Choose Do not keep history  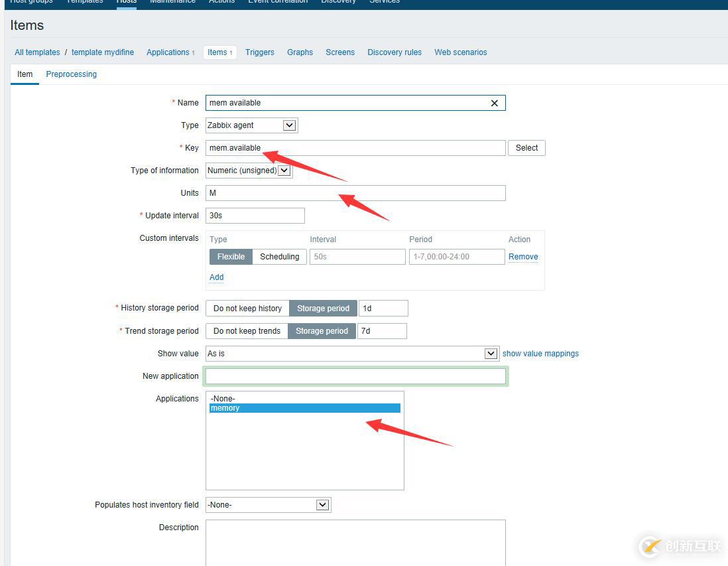coord(247,309)
